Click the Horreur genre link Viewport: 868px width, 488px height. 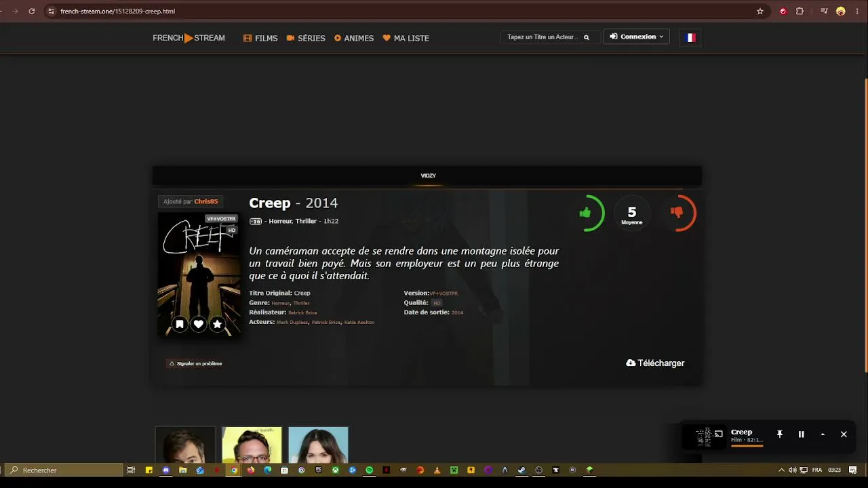click(281, 303)
